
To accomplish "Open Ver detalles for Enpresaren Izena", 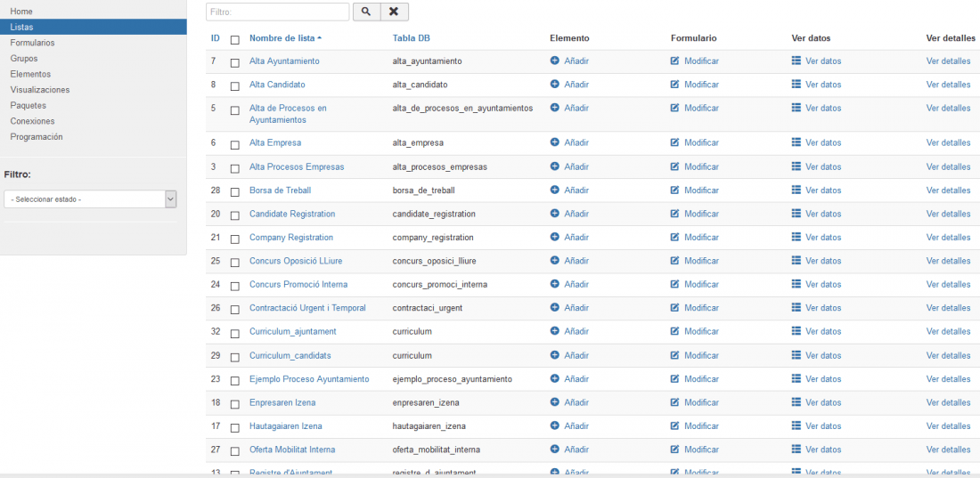I will point(948,402).
